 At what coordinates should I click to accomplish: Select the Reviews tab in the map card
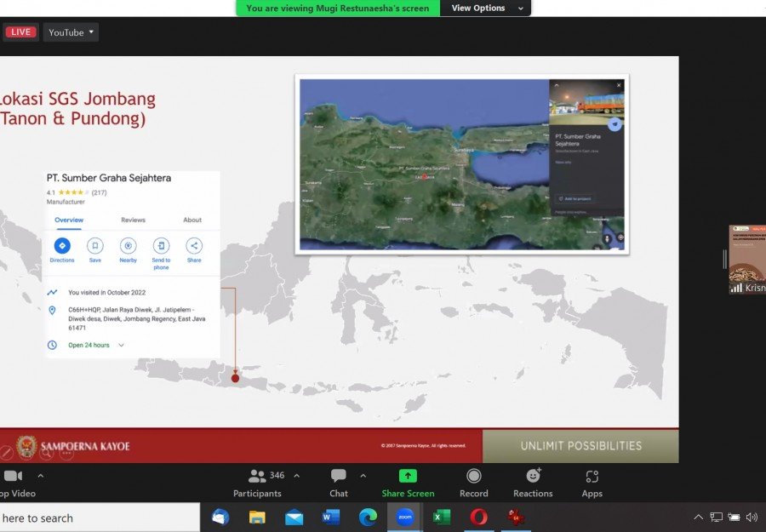click(x=134, y=220)
